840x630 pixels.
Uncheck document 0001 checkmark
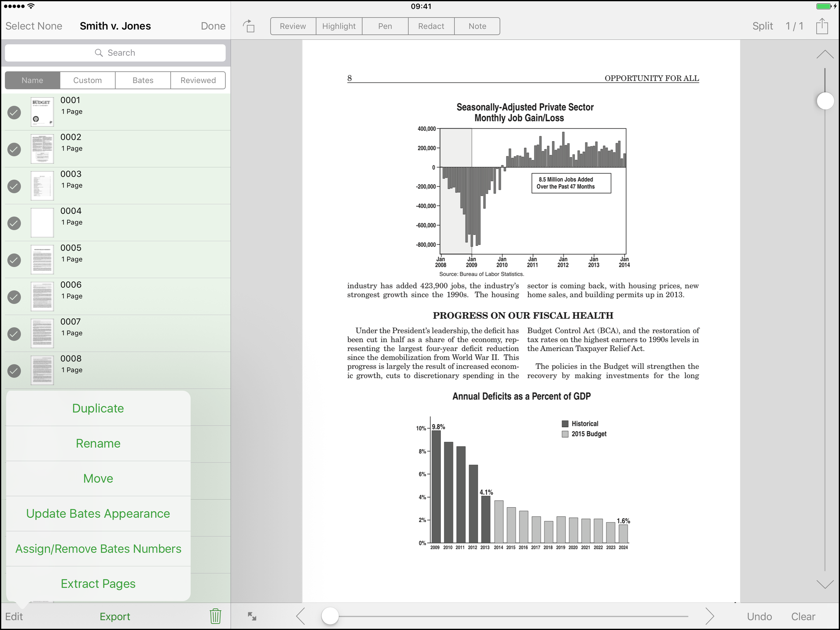(14, 113)
